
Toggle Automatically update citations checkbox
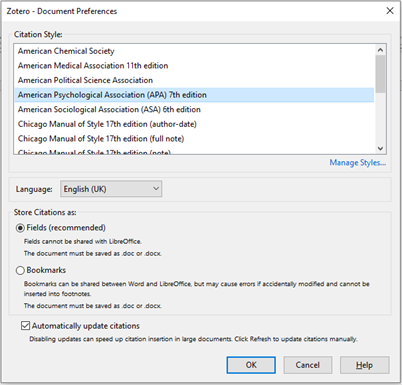click(25, 326)
